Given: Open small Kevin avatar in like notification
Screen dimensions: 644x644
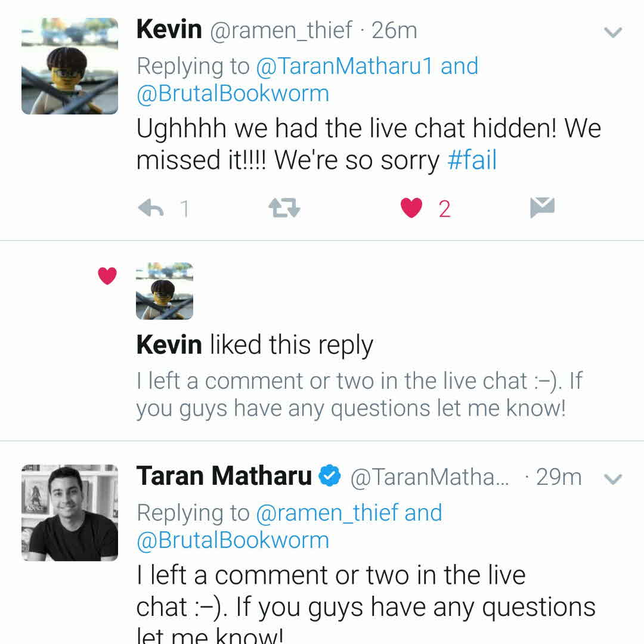Looking at the screenshot, I should pyautogui.click(x=165, y=291).
